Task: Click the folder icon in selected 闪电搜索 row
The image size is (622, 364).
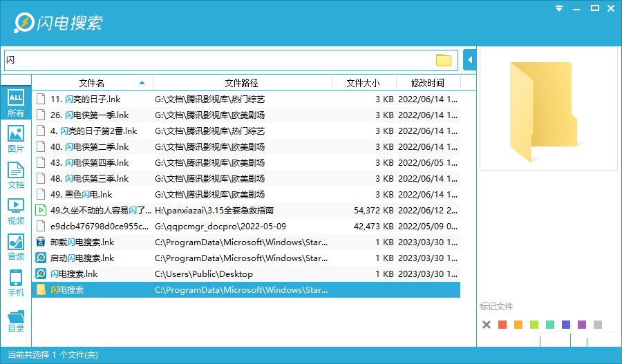Action: [x=41, y=290]
